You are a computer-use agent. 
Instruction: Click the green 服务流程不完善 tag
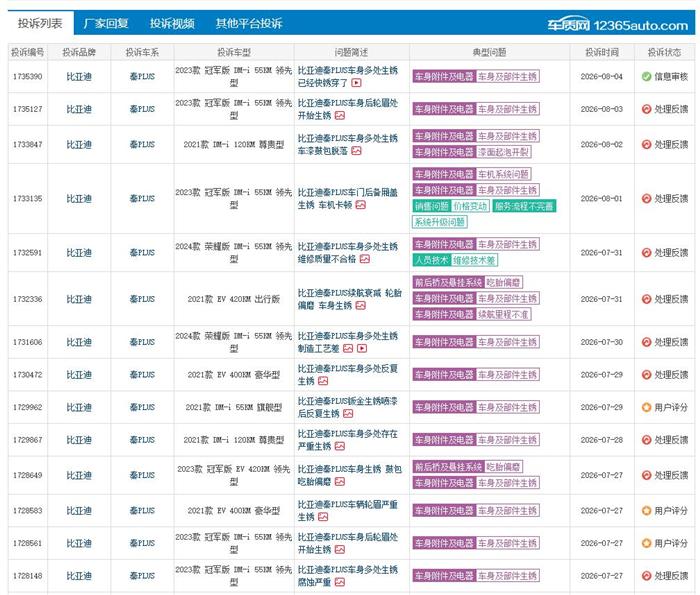(x=524, y=206)
